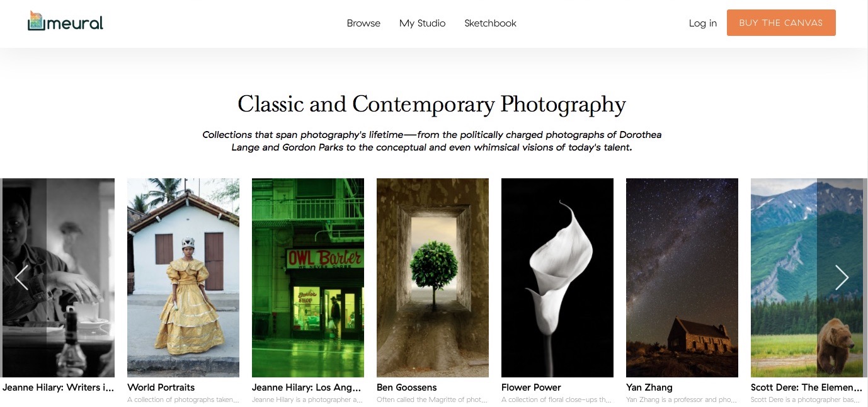Click the World Portraits title text

pos(161,387)
